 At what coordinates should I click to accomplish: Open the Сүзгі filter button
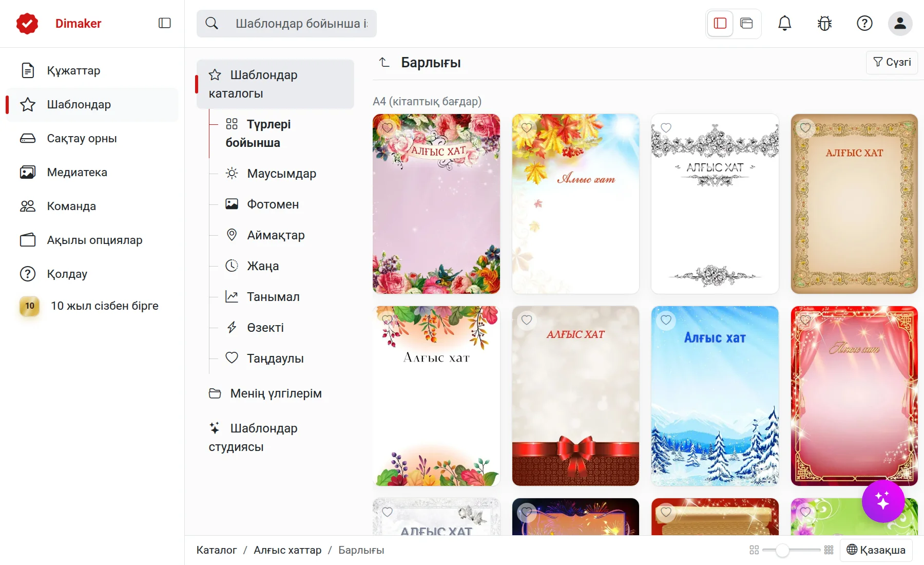pyautogui.click(x=892, y=62)
